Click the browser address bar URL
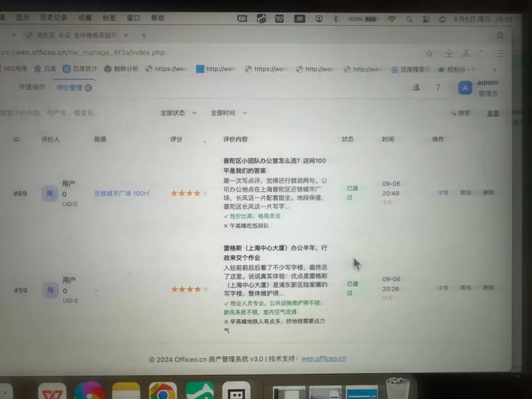This screenshot has height=399, width=532. (82, 52)
